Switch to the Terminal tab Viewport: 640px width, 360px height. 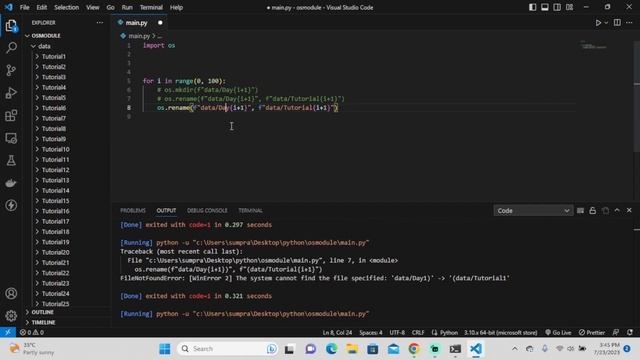point(250,211)
